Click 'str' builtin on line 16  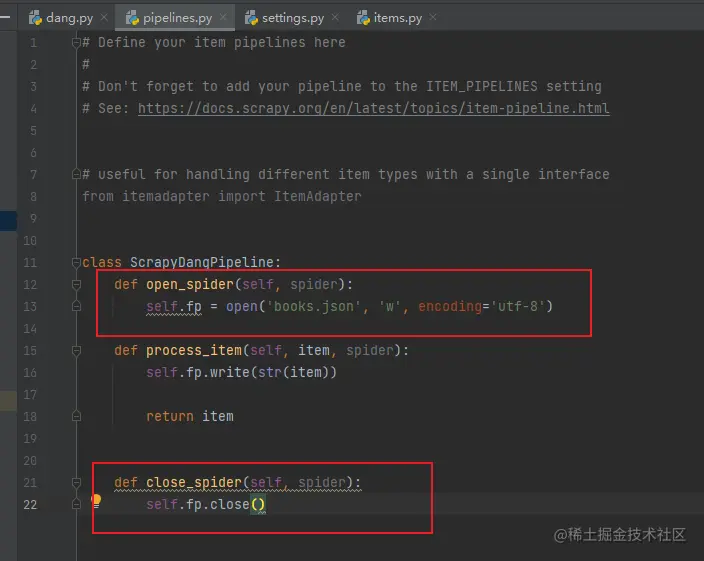pos(270,373)
